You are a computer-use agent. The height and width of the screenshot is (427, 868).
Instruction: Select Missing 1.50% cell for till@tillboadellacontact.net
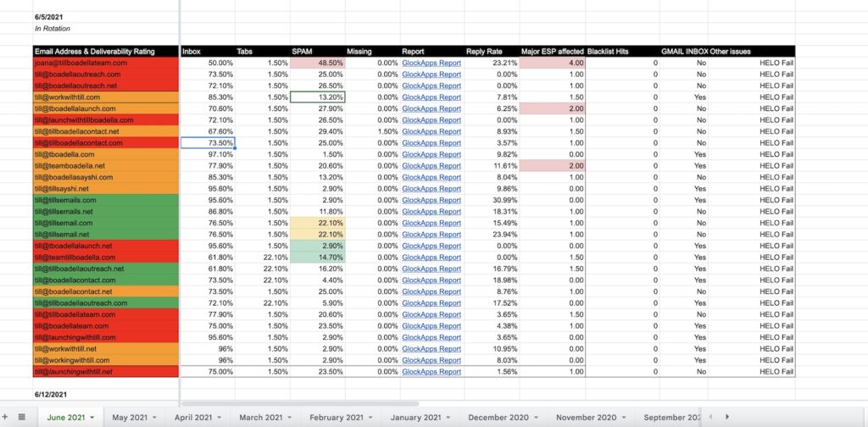373,131
